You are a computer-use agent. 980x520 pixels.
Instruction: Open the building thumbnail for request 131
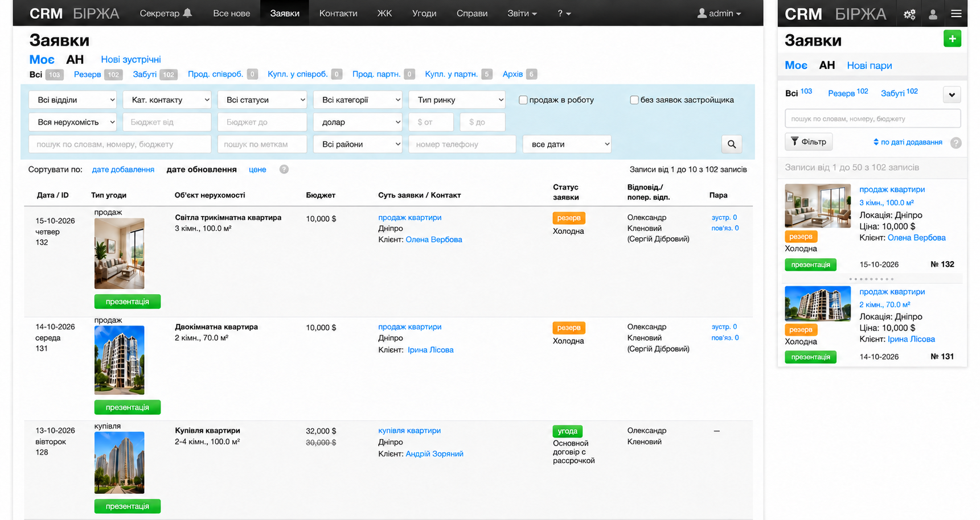point(119,360)
